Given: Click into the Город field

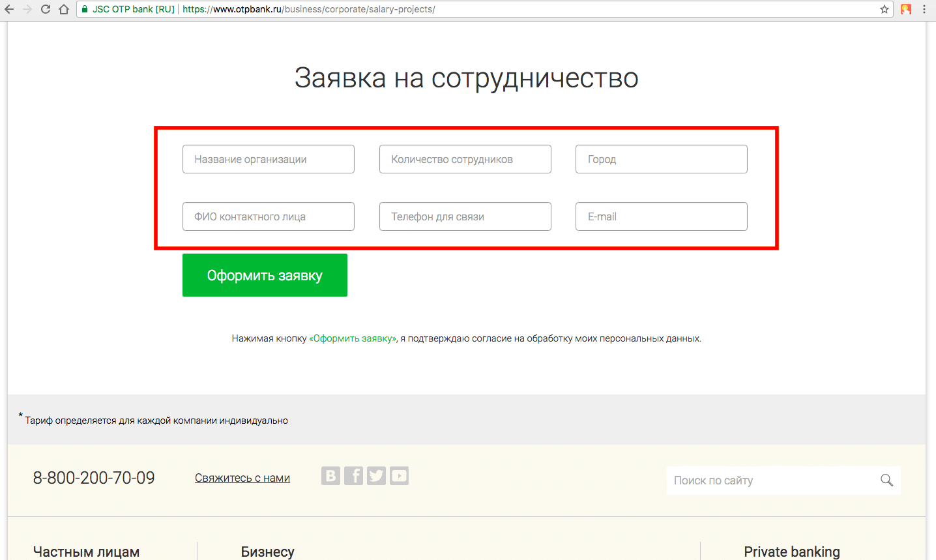Looking at the screenshot, I should (x=662, y=159).
